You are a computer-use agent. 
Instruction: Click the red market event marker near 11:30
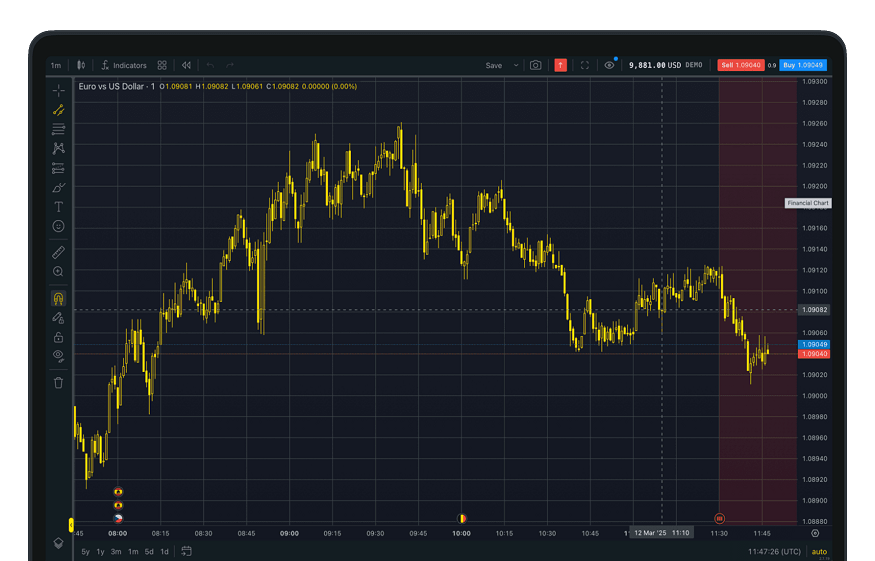pyautogui.click(x=719, y=519)
